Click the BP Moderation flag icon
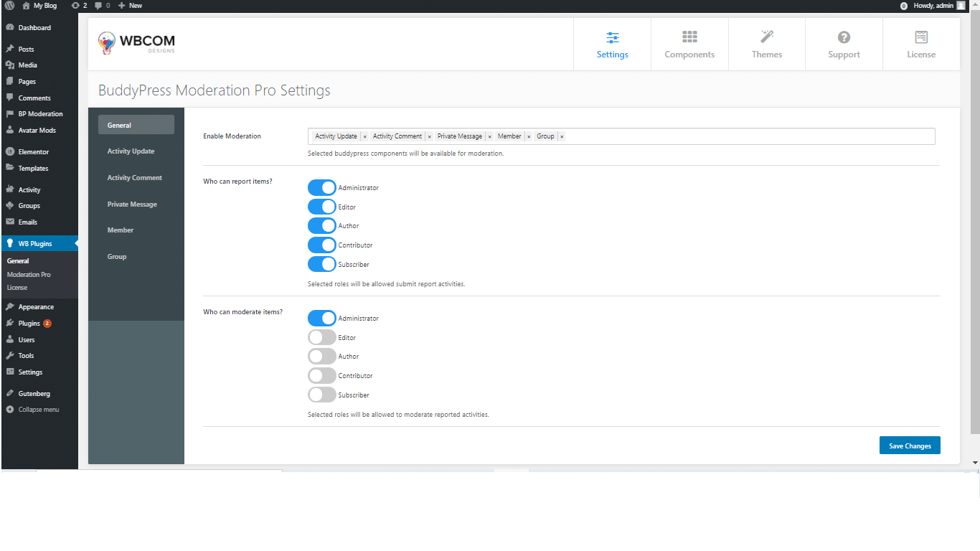Image resolution: width=980 pixels, height=551 pixels. (10, 114)
